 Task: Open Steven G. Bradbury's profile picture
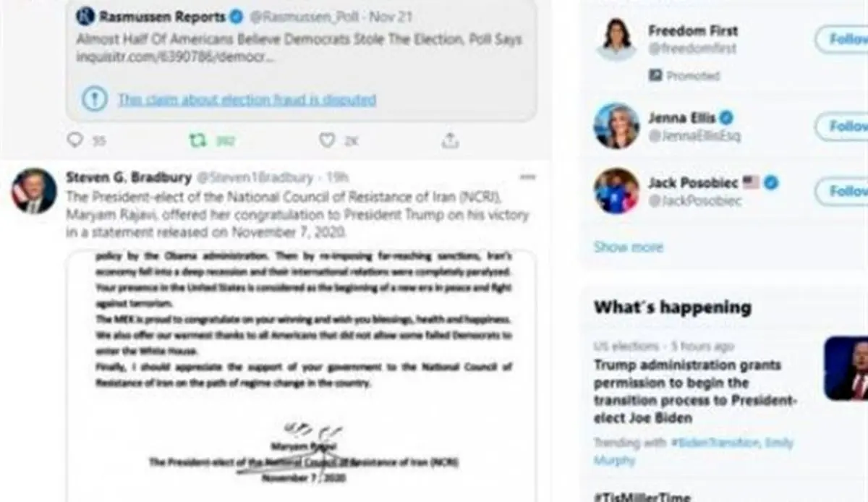(33, 190)
